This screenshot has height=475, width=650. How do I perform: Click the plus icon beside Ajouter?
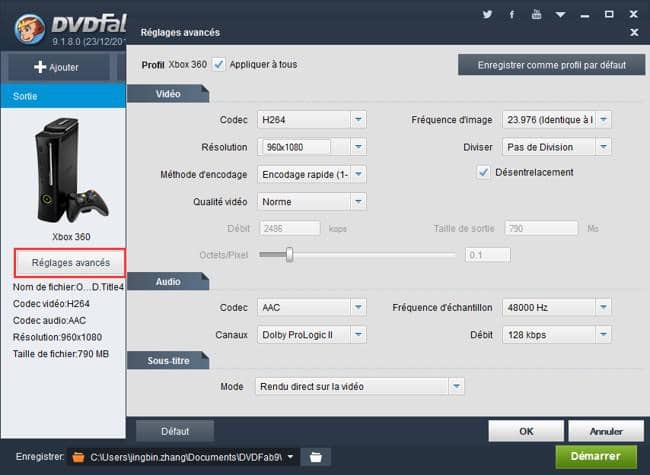(40, 67)
